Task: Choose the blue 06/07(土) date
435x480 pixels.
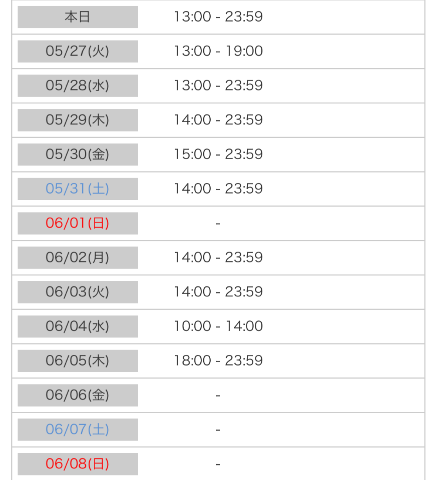Action: (78, 430)
